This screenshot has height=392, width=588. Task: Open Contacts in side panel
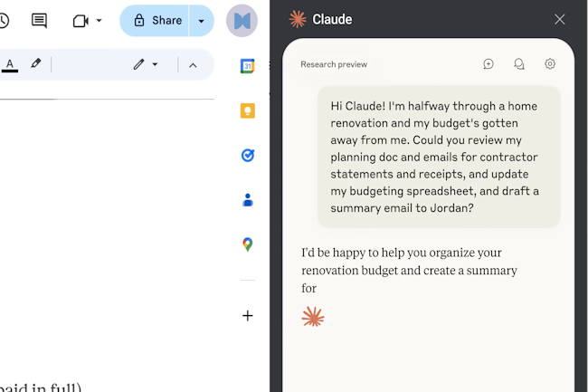coord(248,200)
